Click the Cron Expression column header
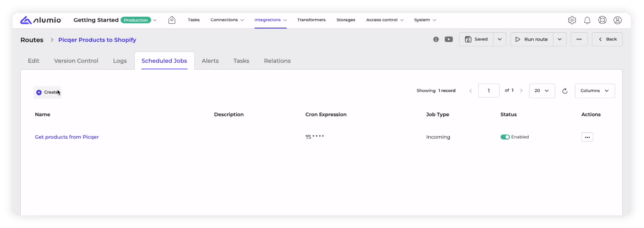Image resolution: width=644 pixels, height=228 pixels. (326, 114)
